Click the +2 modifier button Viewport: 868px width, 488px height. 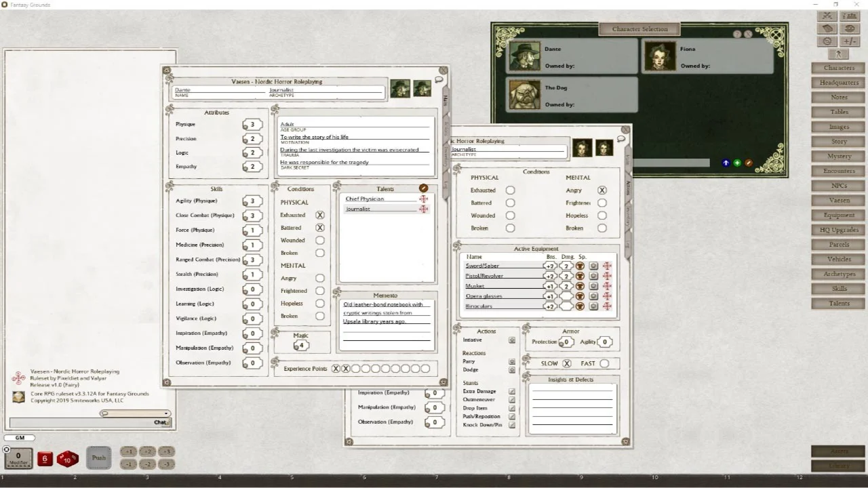[x=147, y=451]
